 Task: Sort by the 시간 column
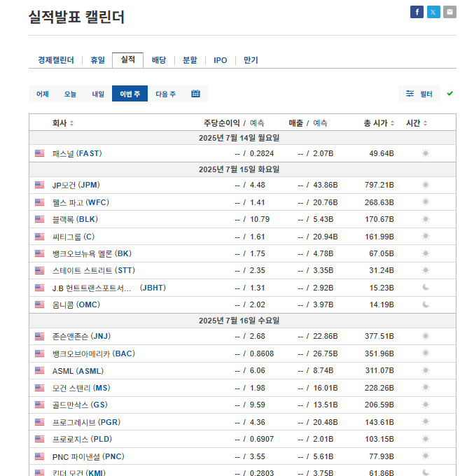(417, 123)
